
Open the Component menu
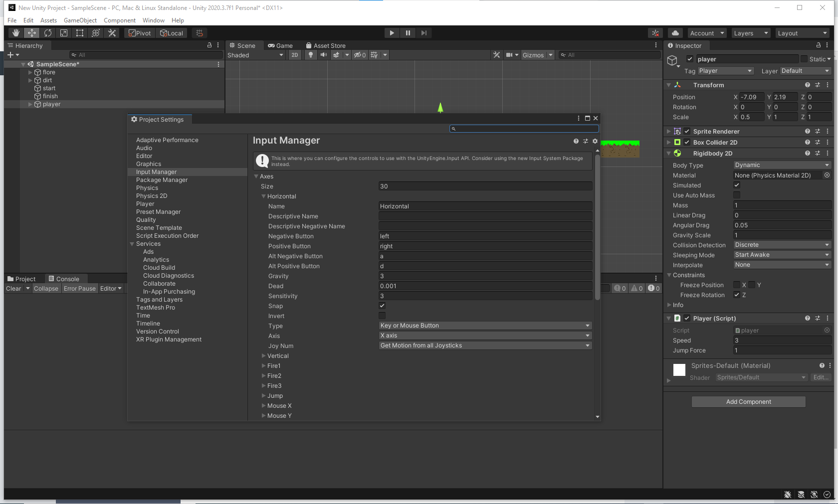coord(120,20)
